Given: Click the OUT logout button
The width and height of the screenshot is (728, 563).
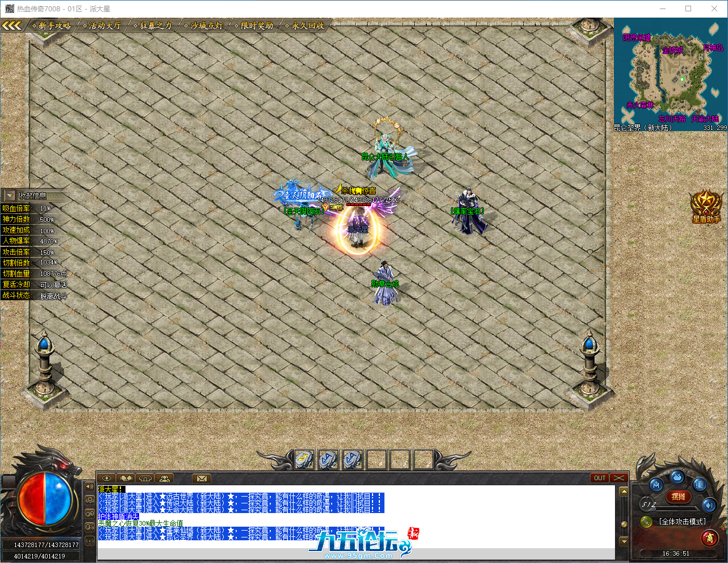Looking at the screenshot, I should tap(600, 478).
